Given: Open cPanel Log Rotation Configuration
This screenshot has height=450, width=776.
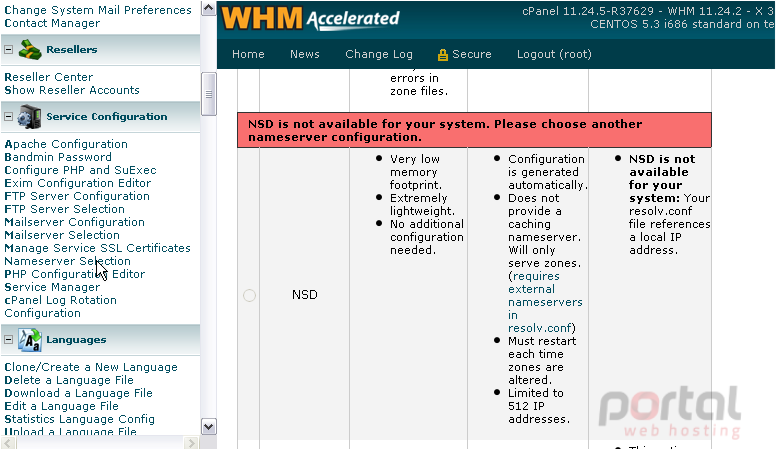Looking at the screenshot, I should click(x=60, y=307).
